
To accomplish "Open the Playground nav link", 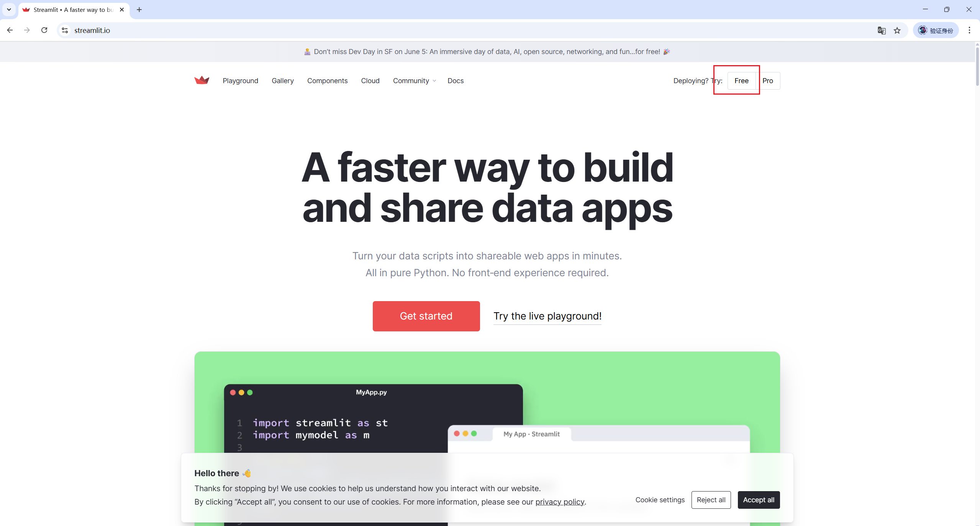I will click(241, 81).
